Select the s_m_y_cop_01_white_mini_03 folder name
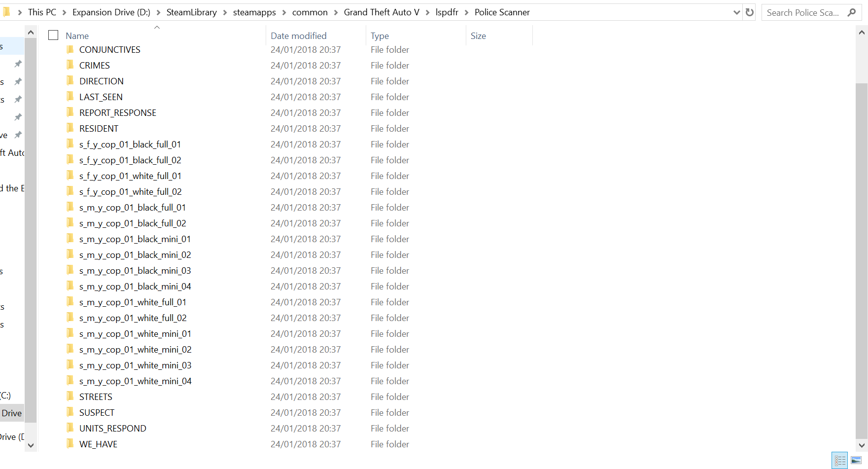868x469 pixels. [x=136, y=365]
